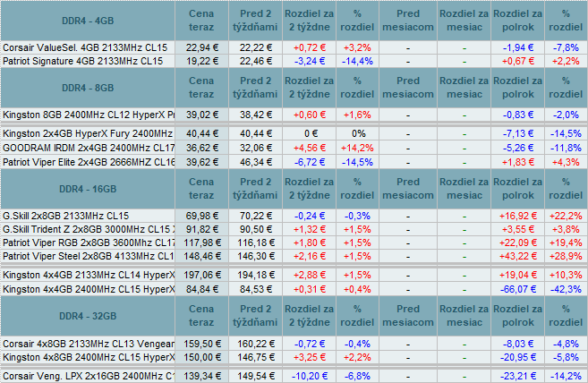This screenshot has width=588, height=383.
Task: Click the percent difference -14,4%
Action: tap(357, 61)
